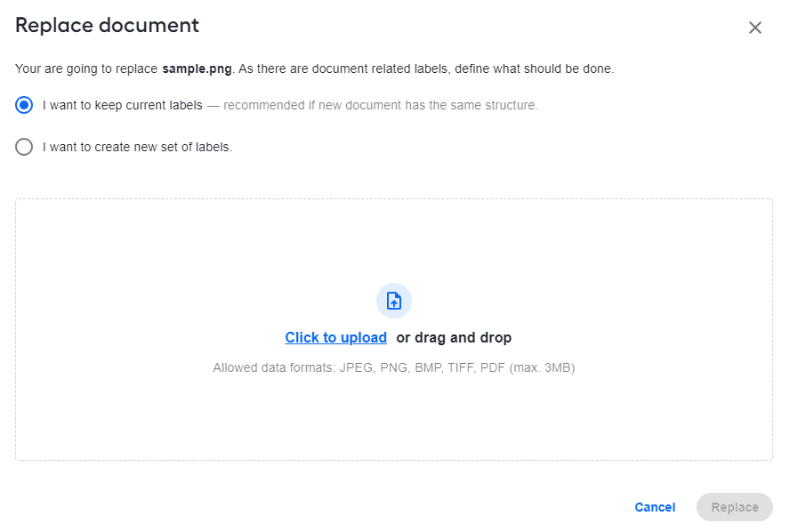Close the Replace document dialog
The height and width of the screenshot is (532, 790).
[754, 28]
